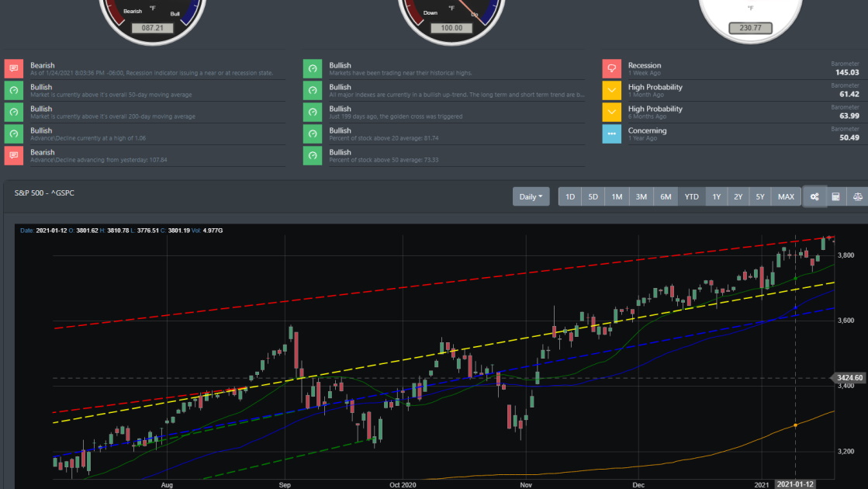Click text 'Advance\Decline advancing from yesterday: 107.84'
This screenshot has width=868, height=489.
(99, 160)
